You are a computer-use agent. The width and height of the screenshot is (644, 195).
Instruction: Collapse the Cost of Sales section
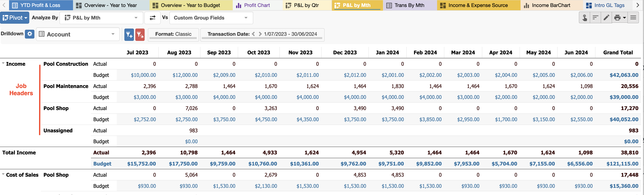3,174
